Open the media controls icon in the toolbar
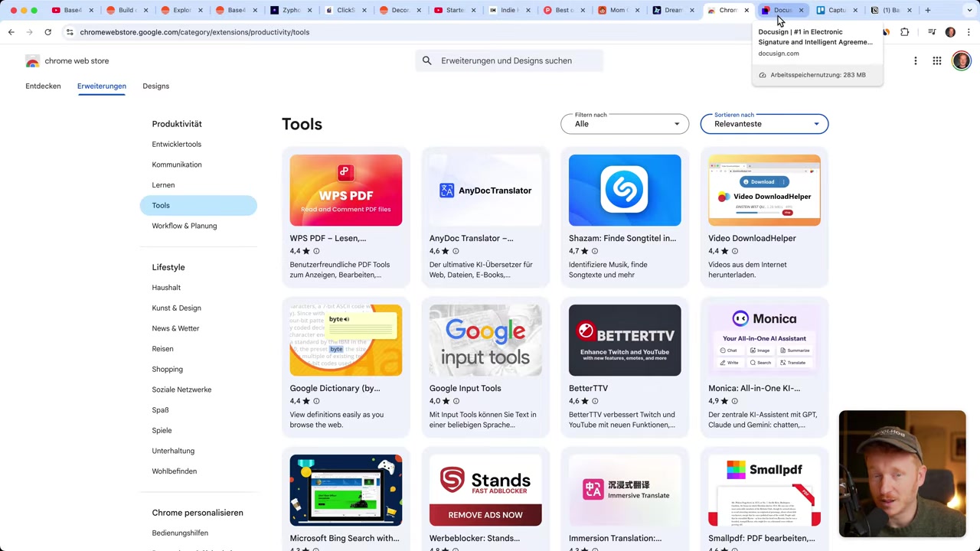Viewport: 980px width, 551px height. 932,32
